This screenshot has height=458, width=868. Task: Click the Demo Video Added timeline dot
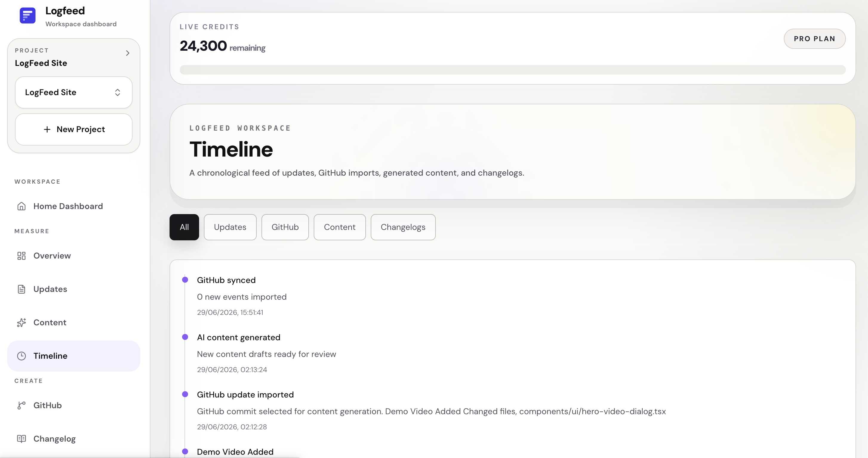[x=185, y=451]
